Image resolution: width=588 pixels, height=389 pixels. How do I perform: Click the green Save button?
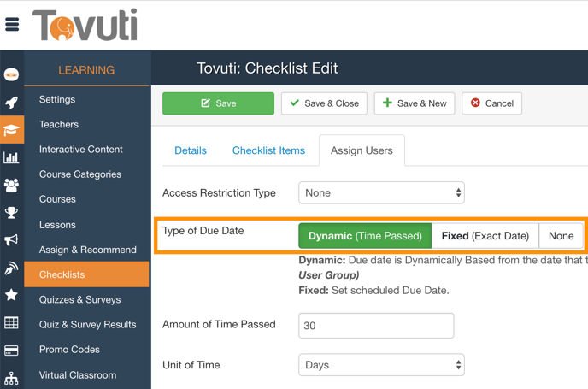pyautogui.click(x=218, y=103)
